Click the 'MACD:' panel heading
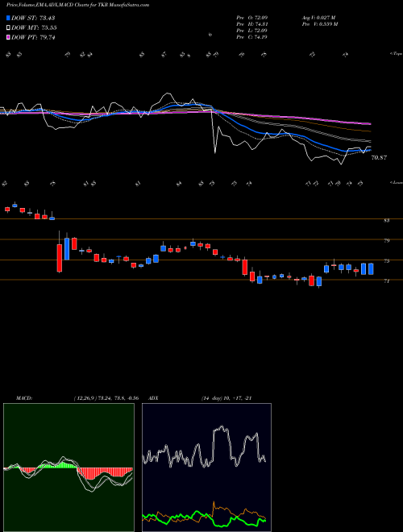Image resolution: width=403 pixels, height=532 pixels. tap(23, 398)
